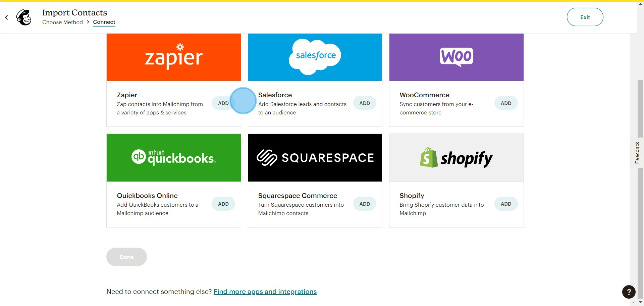The height and width of the screenshot is (306, 644).
Task: Click 'Zap contacts into Mailchimp' description
Action: (160, 108)
